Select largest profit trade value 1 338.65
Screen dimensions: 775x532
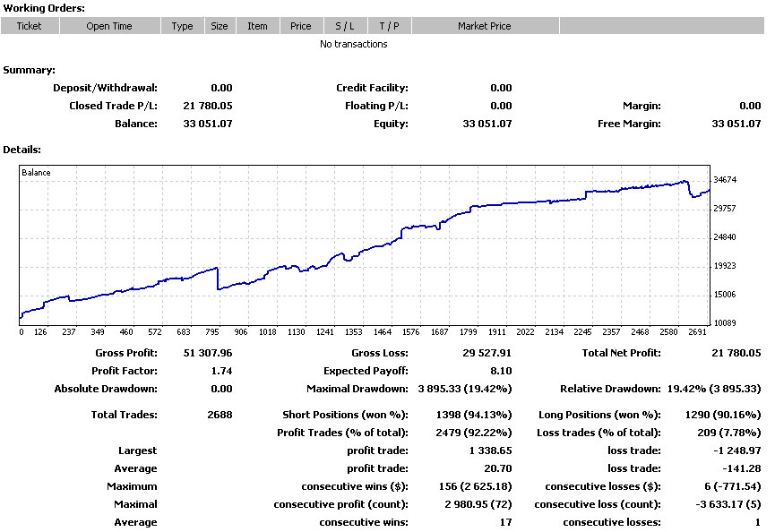(491, 450)
